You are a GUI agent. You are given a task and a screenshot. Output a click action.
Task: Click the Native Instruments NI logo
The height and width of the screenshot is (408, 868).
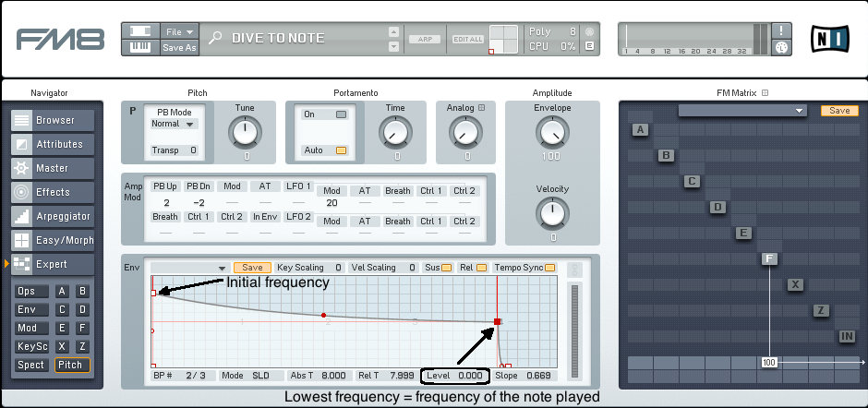pos(829,39)
